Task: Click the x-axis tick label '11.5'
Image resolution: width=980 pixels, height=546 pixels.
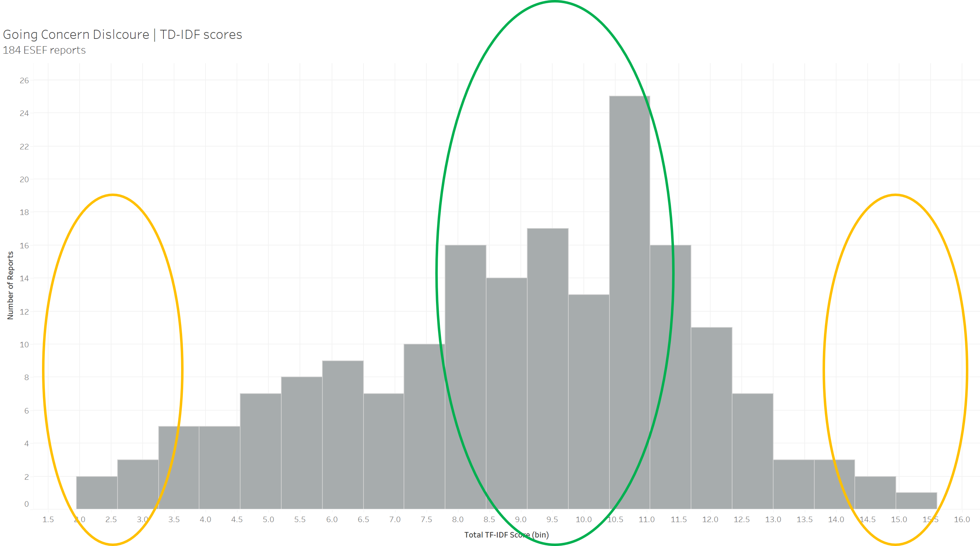Action: pyautogui.click(x=679, y=520)
